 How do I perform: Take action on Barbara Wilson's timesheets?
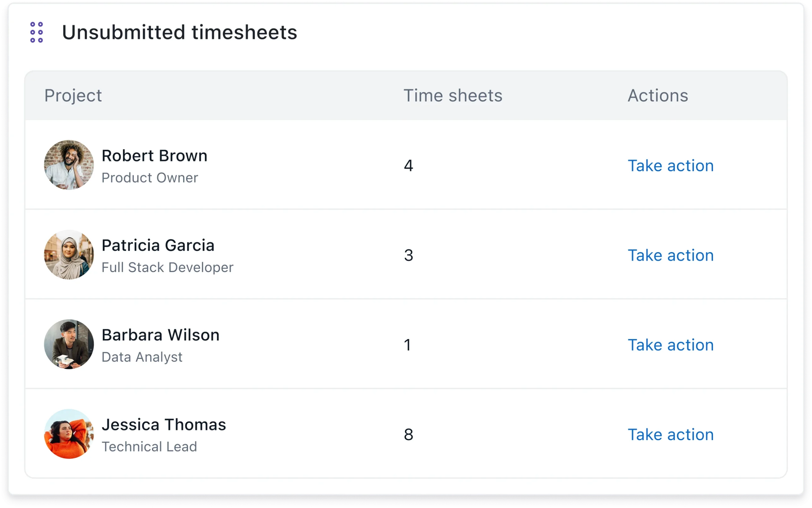pos(671,345)
